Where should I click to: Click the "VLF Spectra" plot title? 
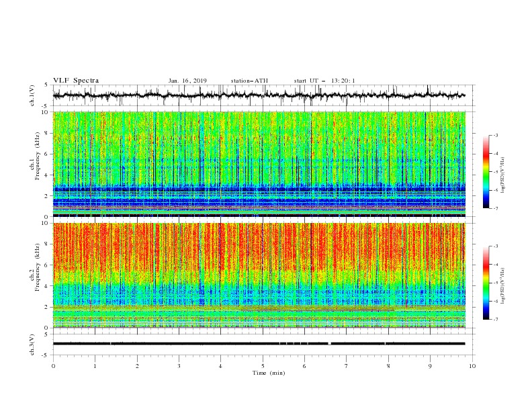click(x=76, y=81)
